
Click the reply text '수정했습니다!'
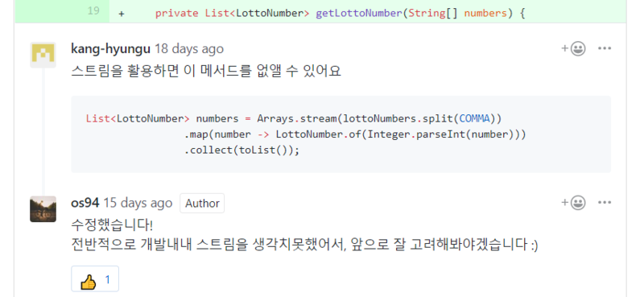[x=112, y=225]
